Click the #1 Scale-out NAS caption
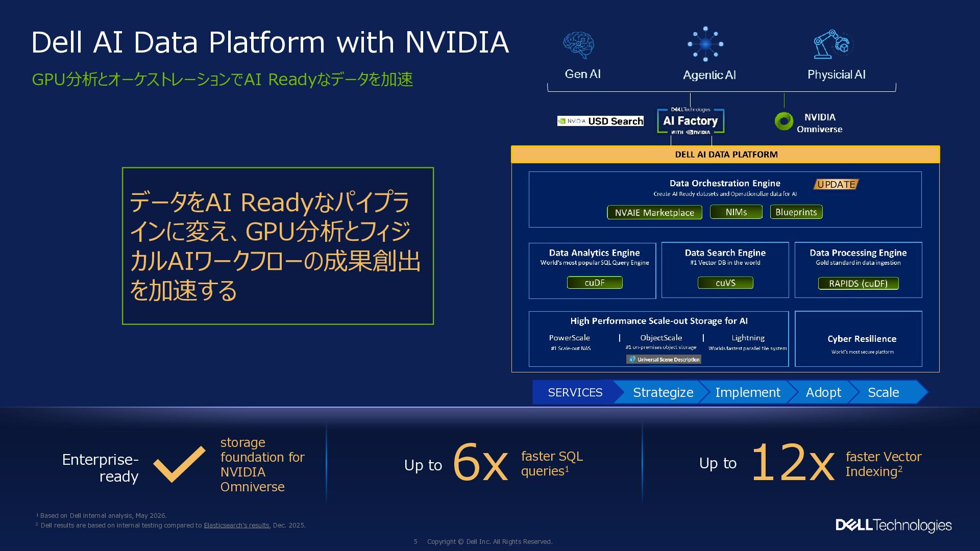 tap(571, 348)
